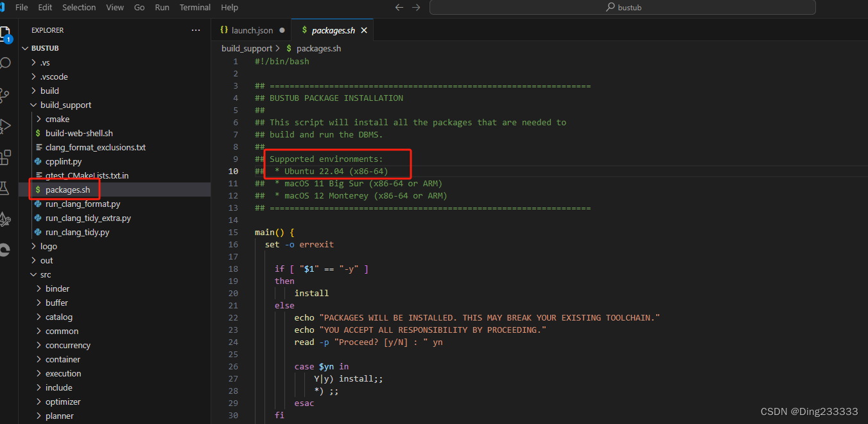Expand the build folder
The image size is (868, 424).
click(x=49, y=91)
